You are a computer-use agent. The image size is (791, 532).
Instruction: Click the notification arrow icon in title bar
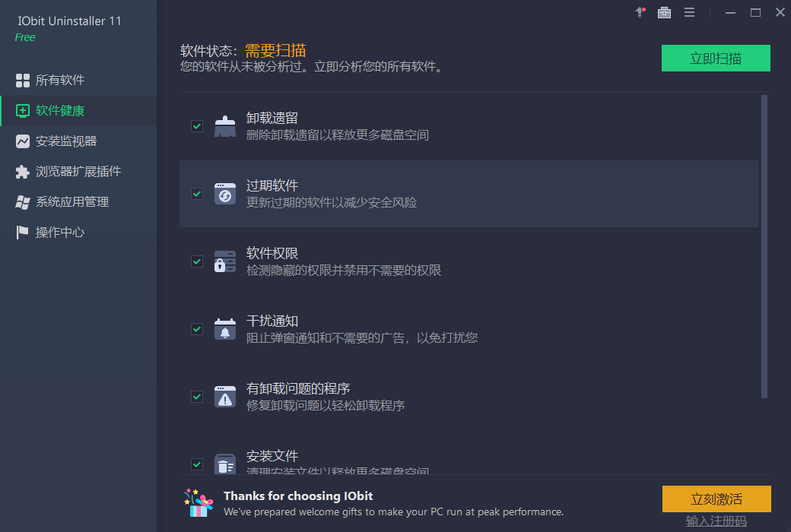click(640, 12)
